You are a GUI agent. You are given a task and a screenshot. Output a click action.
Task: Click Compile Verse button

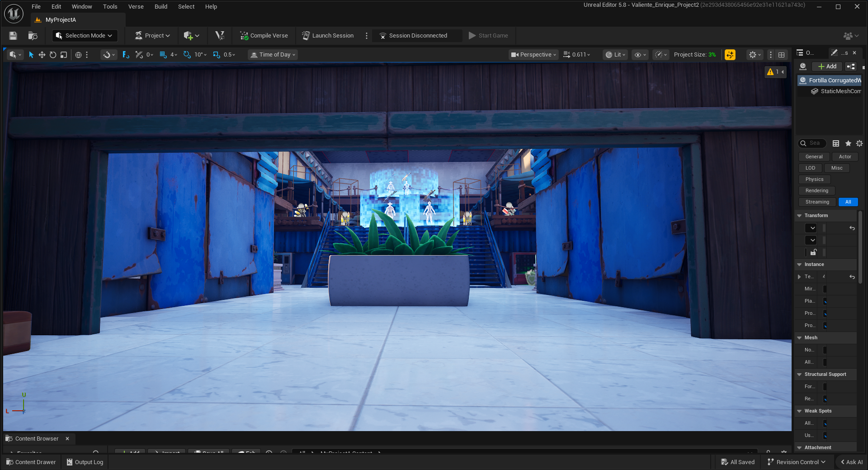(x=264, y=36)
